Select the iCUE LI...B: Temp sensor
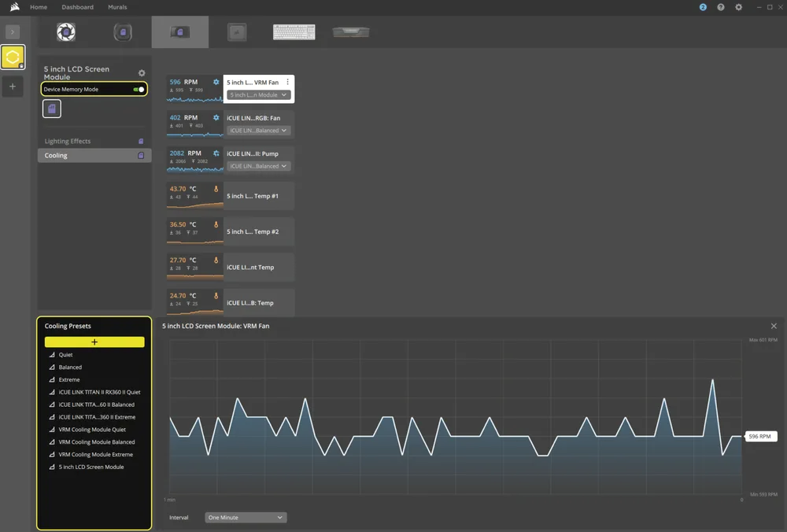The width and height of the screenshot is (787, 532). pyautogui.click(x=258, y=303)
